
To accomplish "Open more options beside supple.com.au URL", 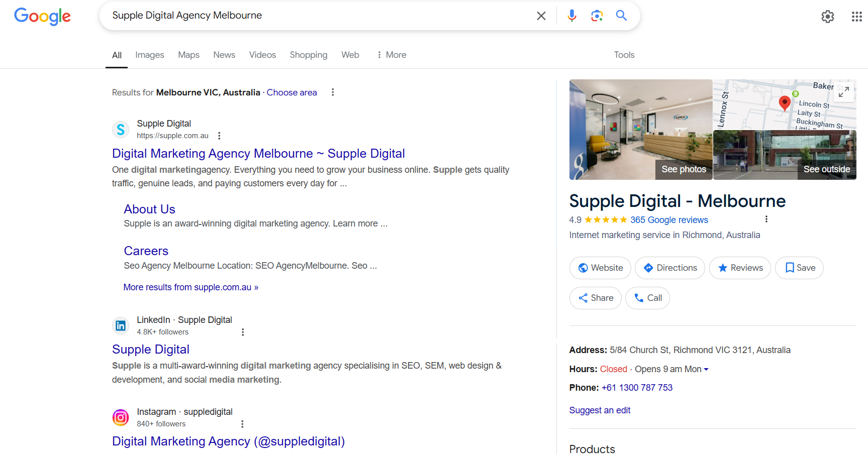I will [x=219, y=136].
